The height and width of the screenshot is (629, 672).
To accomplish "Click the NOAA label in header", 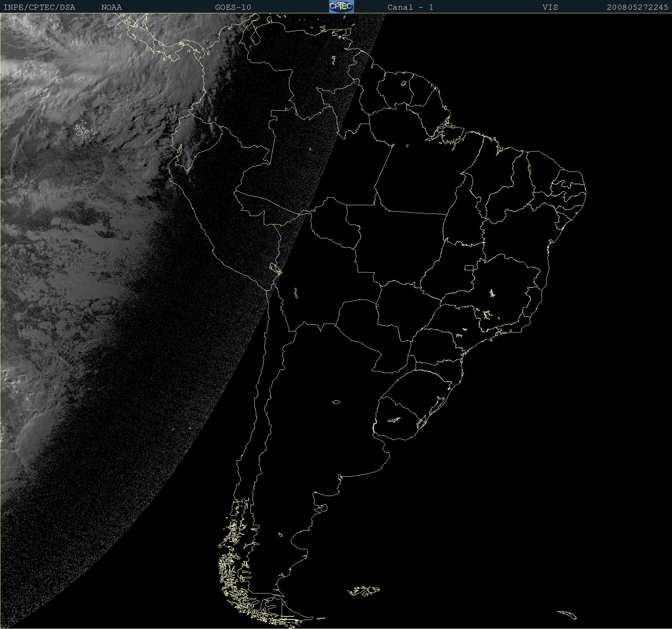I will click(112, 7).
